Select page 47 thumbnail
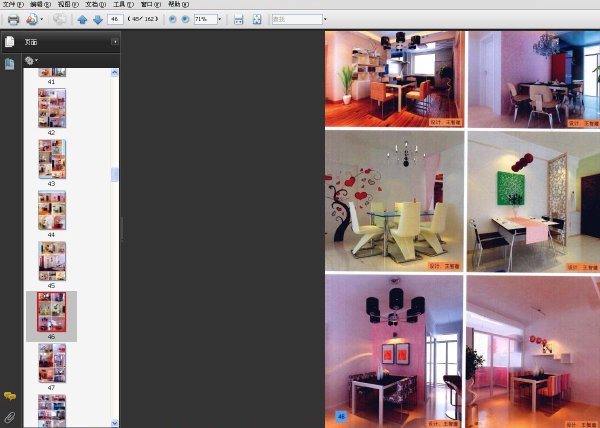The width and height of the screenshot is (600, 428). [x=52, y=363]
